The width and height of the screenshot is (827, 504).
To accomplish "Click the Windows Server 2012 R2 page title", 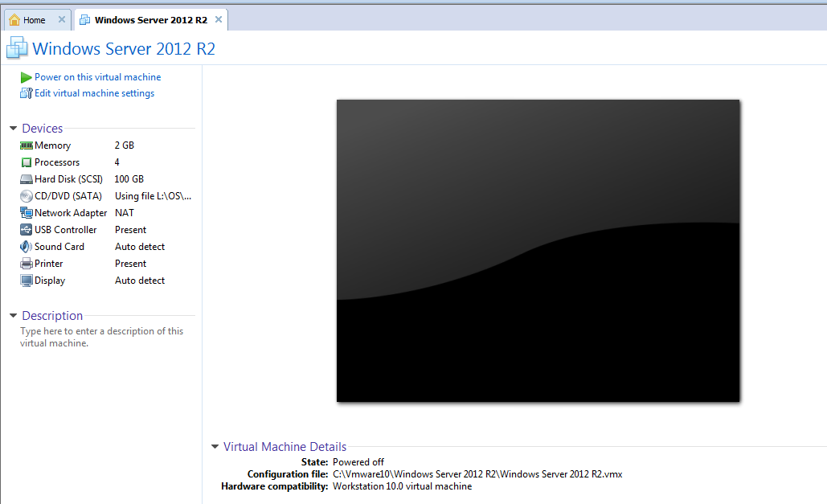I will pyautogui.click(x=124, y=48).
